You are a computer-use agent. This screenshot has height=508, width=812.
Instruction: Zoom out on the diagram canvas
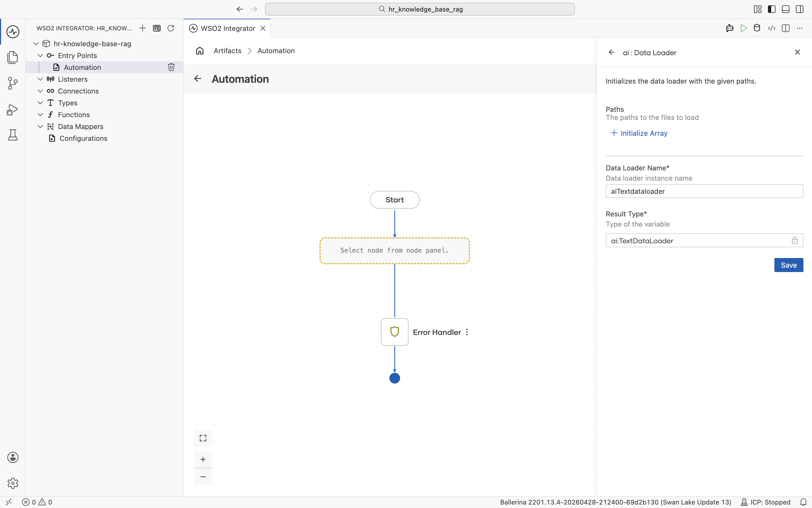pos(203,477)
